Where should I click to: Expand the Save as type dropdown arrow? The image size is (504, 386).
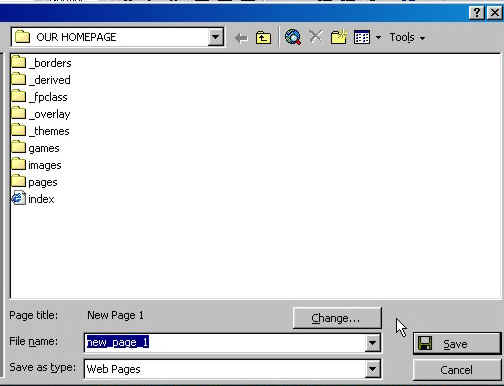click(x=372, y=369)
